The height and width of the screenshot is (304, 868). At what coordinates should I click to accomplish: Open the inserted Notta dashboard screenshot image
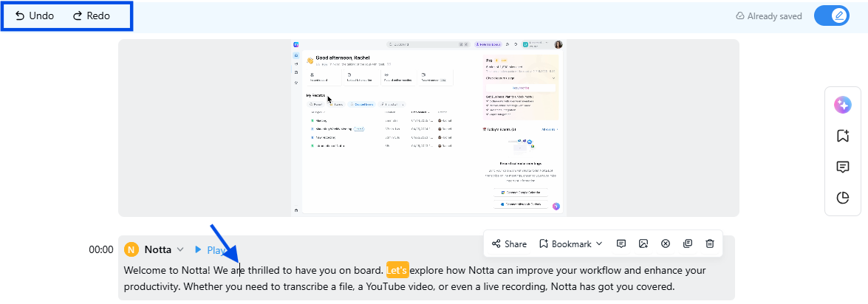click(x=428, y=128)
